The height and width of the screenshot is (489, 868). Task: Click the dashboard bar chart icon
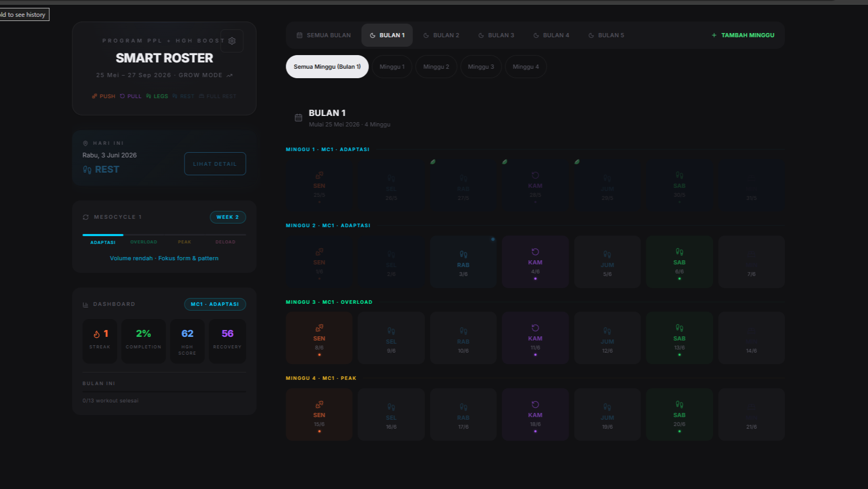85,304
